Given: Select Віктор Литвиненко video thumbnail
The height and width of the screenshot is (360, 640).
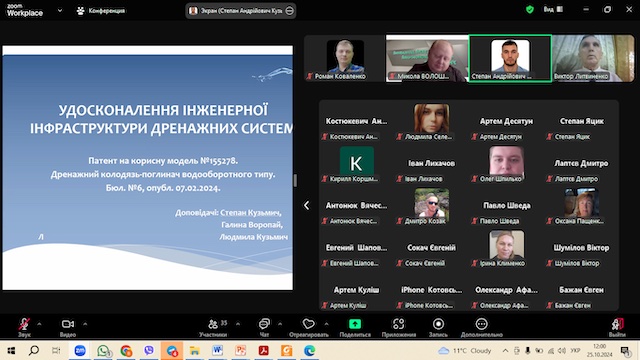Looking at the screenshot, I should point(593,58).
